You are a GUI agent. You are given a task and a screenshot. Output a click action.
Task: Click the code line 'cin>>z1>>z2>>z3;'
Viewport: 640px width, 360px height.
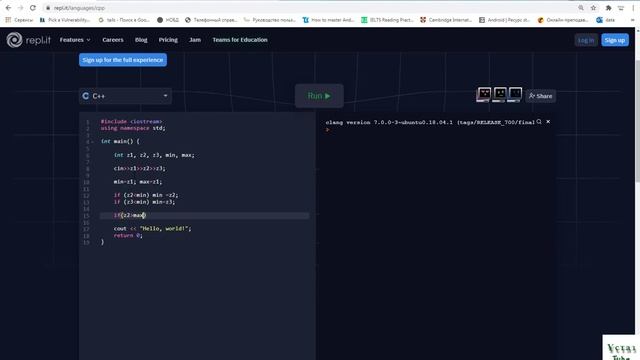[140, 168]
